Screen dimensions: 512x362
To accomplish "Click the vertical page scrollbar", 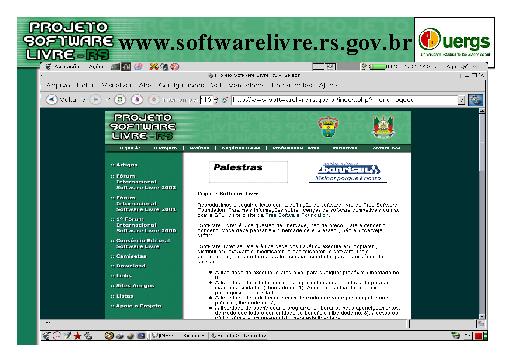I will [482, 213].
